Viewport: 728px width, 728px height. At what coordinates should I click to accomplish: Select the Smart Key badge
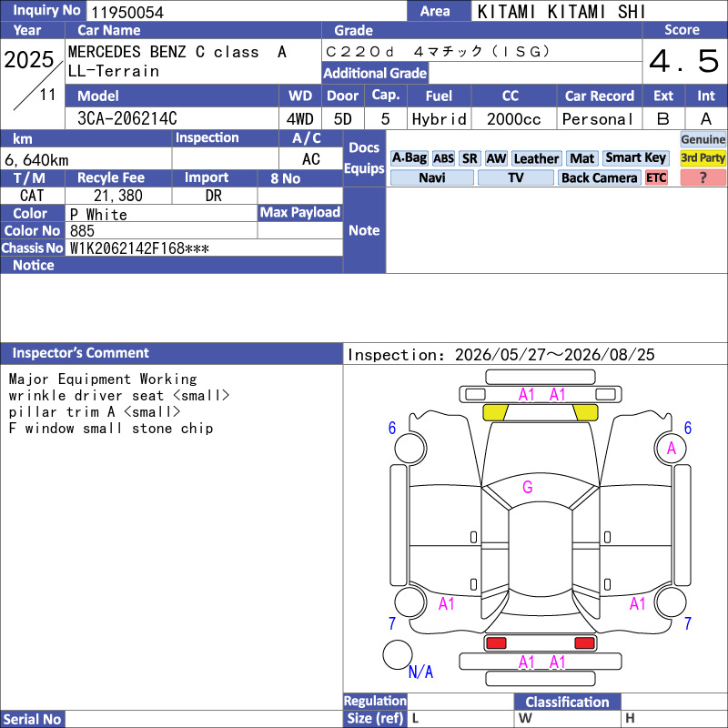click(635, 158)
